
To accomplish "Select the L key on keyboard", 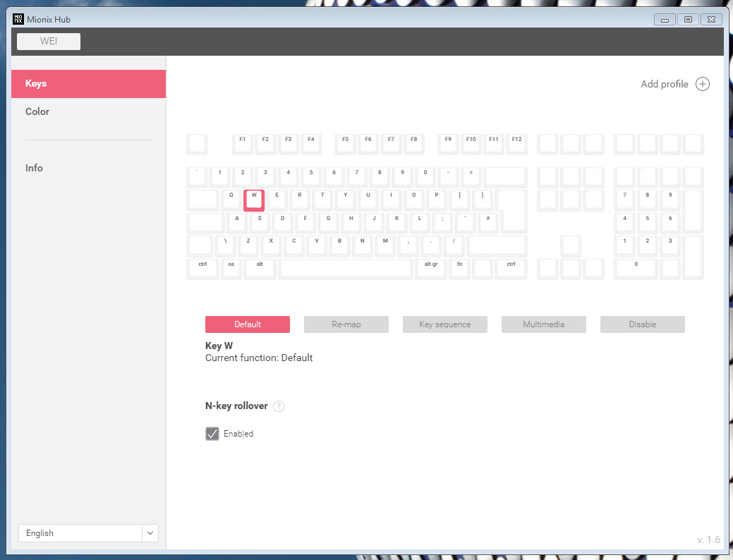I will point(419,224).
